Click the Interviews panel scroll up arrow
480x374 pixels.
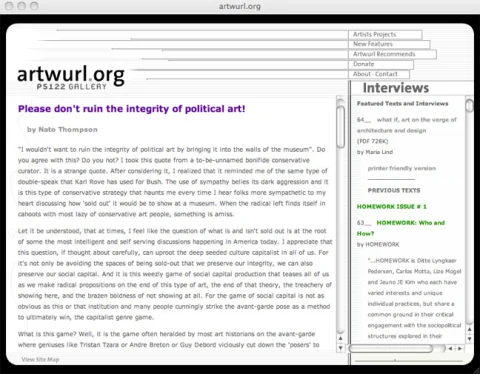pos(469,329)
